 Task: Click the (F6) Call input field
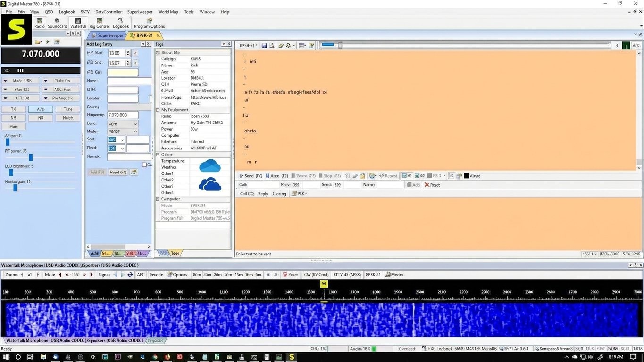(123, 73)
